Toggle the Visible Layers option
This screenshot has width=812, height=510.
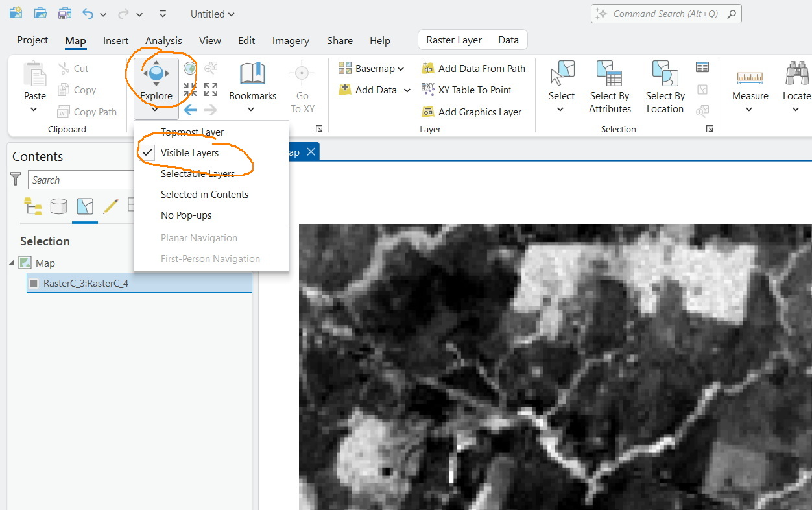coord(190,152)
